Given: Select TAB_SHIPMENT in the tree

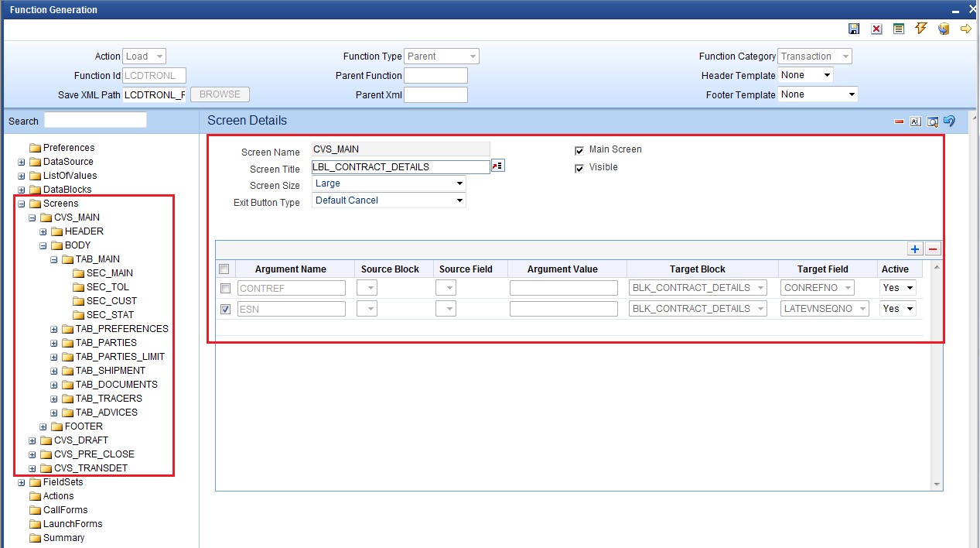Looking at the screenshot, I should (111, 371).
